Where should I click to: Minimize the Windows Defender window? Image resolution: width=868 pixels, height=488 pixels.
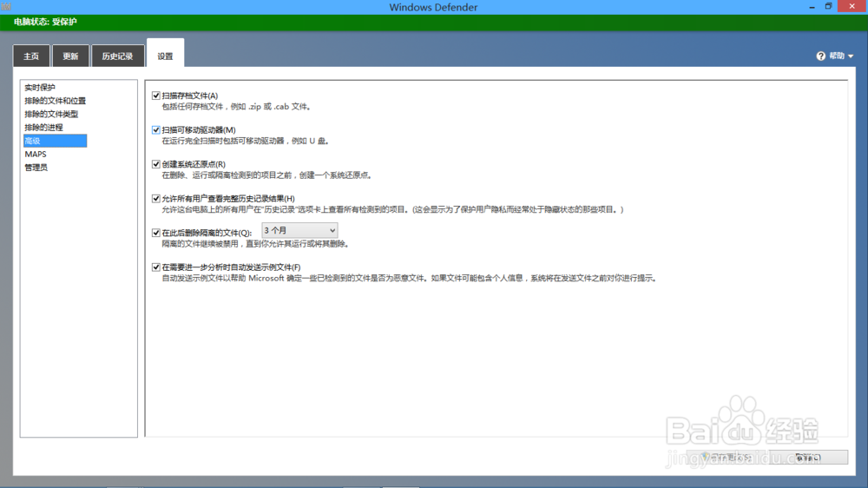[812, 7]
